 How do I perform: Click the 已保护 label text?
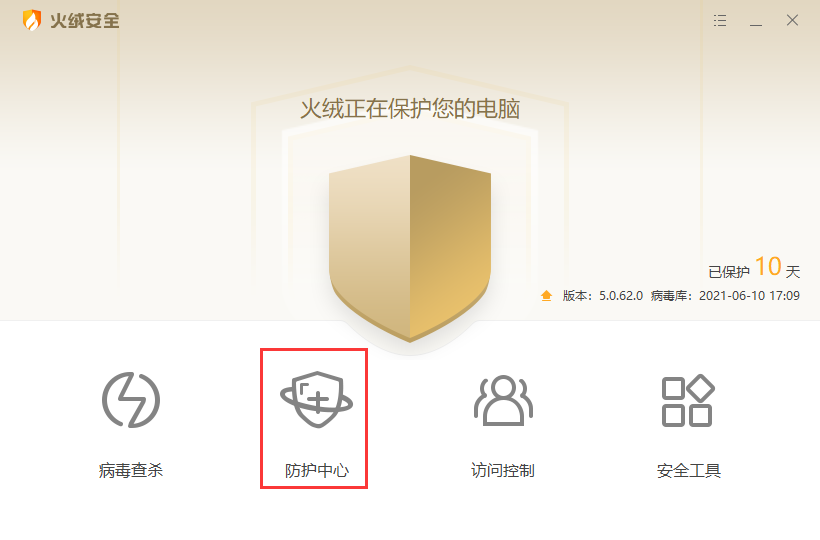pyautogui.click(x=729, y=272)
